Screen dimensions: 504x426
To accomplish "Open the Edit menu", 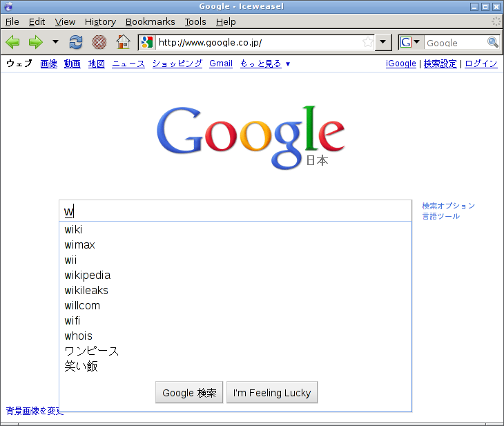I will 37,22.
